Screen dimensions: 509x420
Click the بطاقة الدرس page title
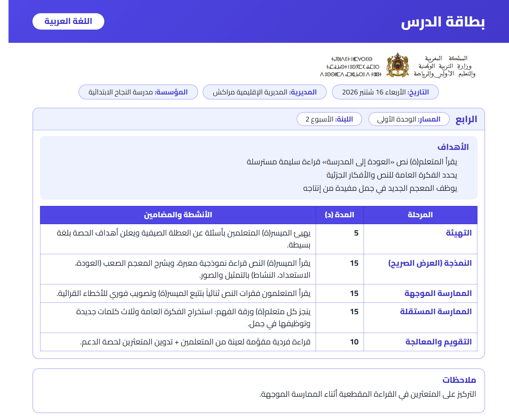[443, 22]
